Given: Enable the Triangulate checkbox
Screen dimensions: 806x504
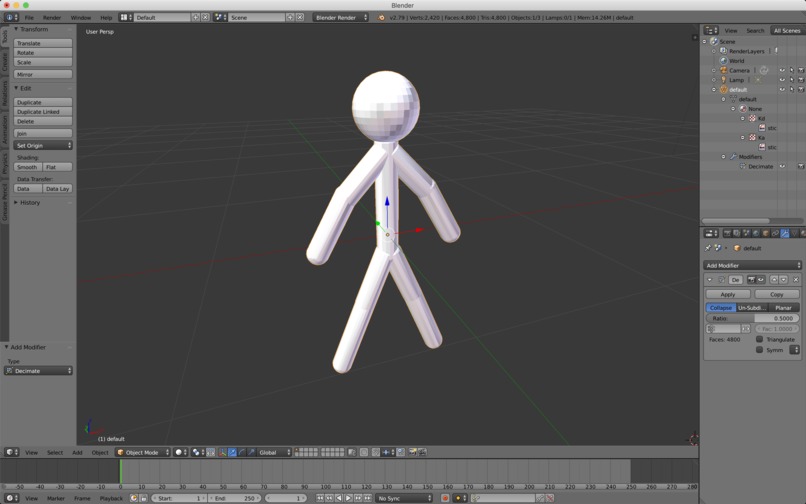Looking at the screenshot, I should [759, 339].
